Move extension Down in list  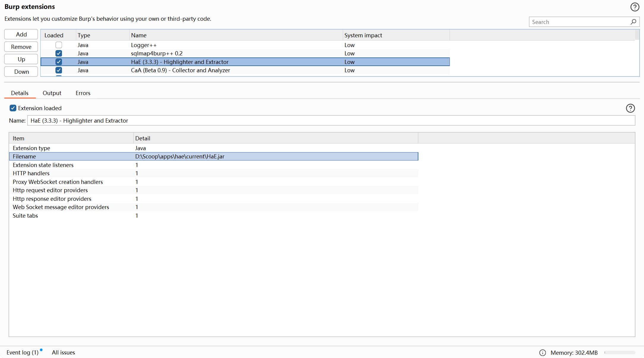click(x=21, y=72)
